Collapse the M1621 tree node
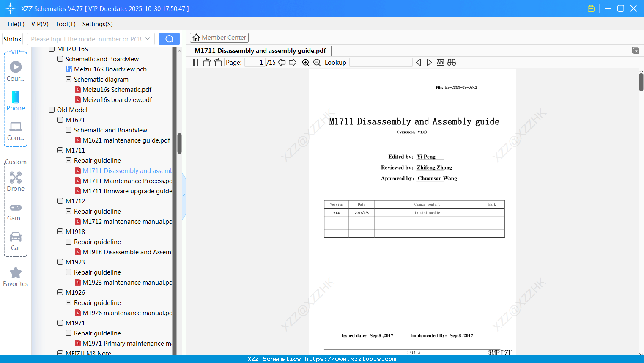The height and width of the screenshot is (363, 644). coord(60,120)
